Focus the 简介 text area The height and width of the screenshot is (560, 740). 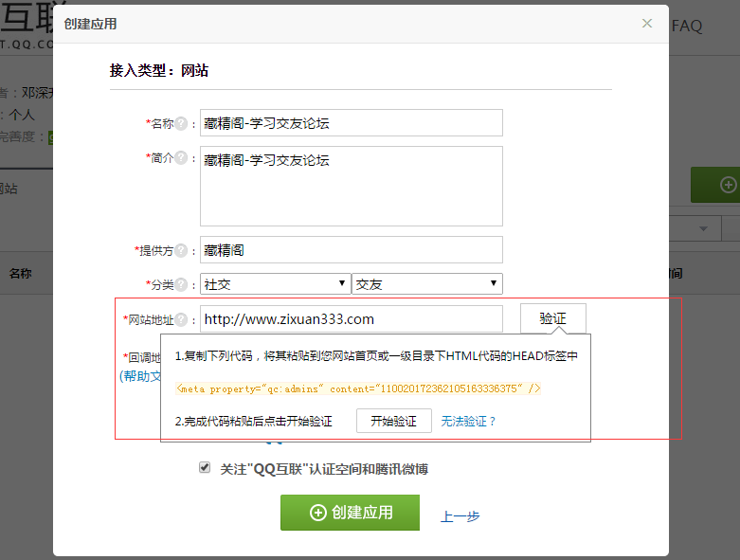352,186
